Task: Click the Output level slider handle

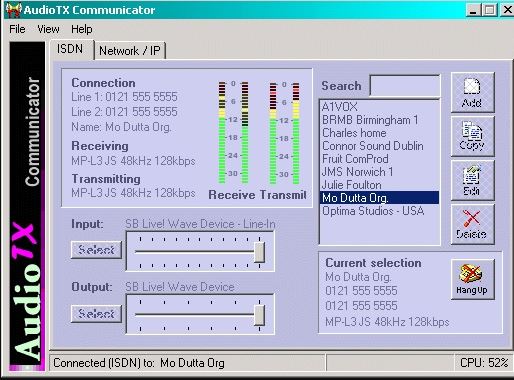Action: (259, 315)
